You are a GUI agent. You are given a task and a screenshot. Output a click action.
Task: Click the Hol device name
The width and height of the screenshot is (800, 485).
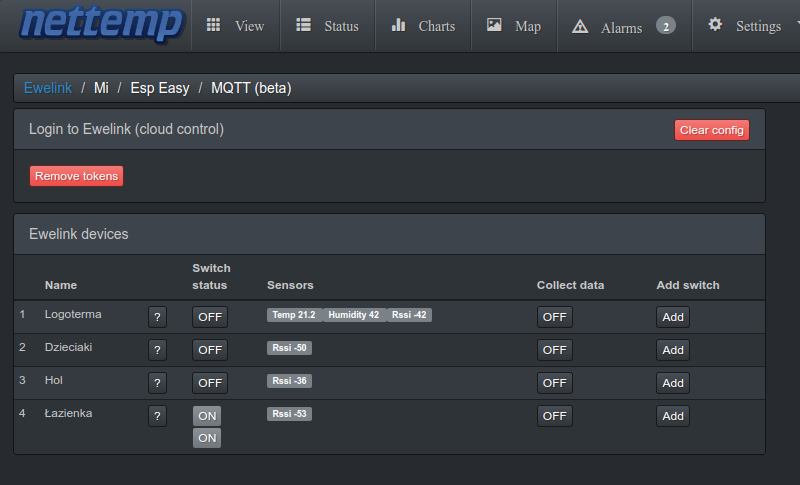[x=54, y=380]
